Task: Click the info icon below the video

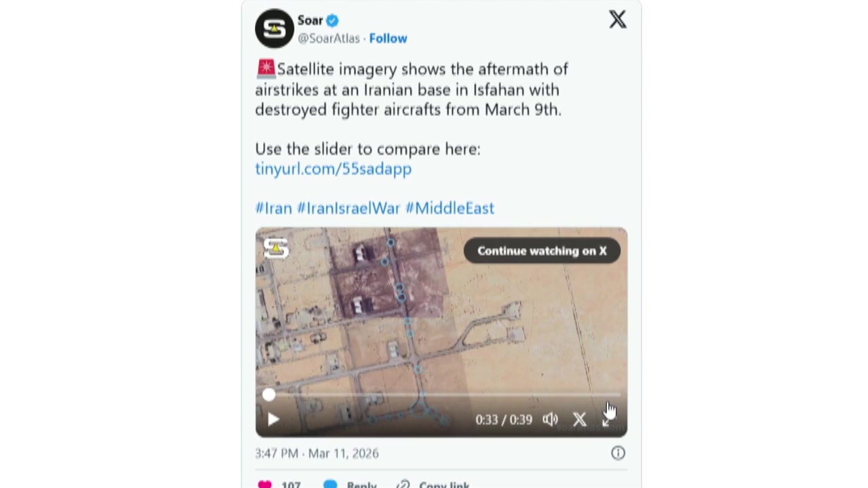Action: pyautogui.click(x=618, y=453)
